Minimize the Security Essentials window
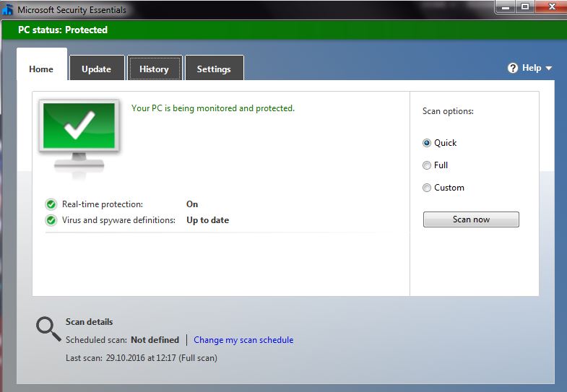 tap(506, 7)
